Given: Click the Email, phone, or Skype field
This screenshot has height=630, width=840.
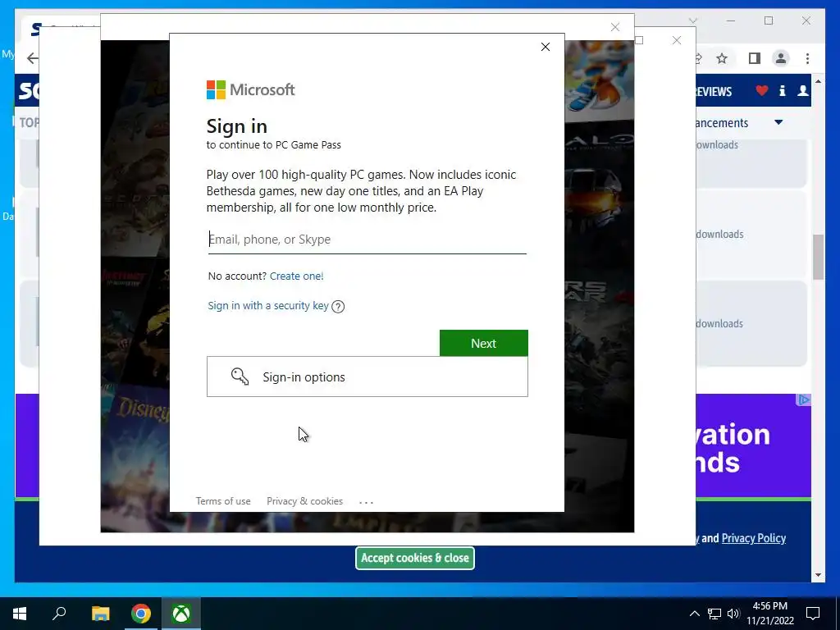Looking at the screenshot, I should coord(367,240).
